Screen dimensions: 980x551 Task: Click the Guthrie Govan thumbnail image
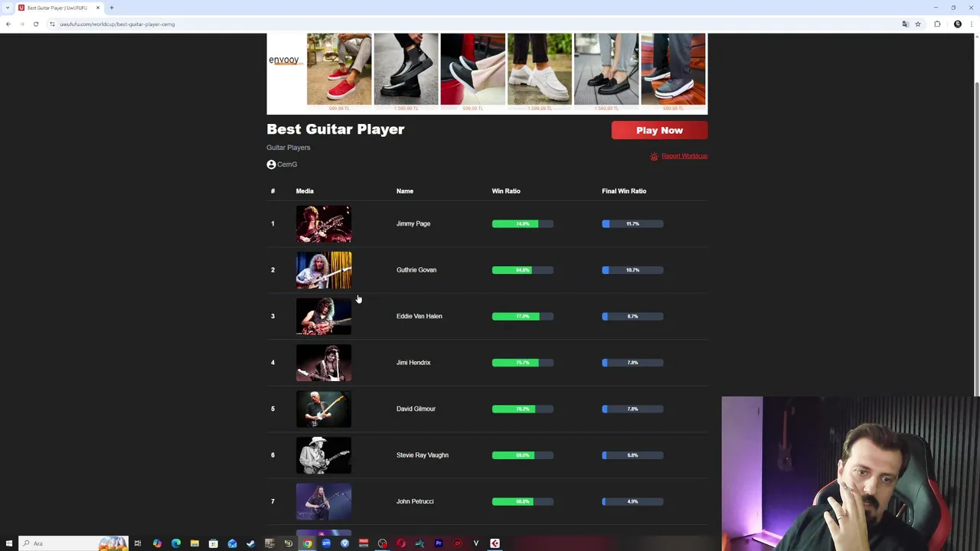coord(324,270)
